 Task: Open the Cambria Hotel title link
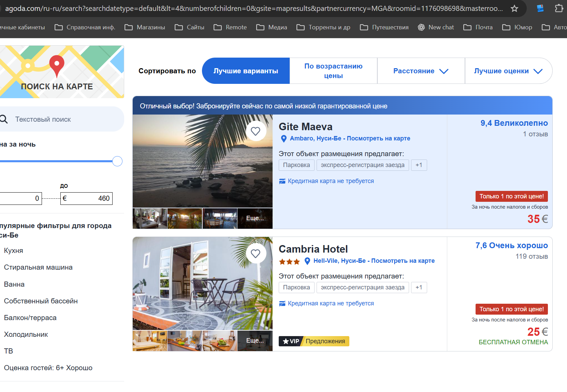tap(313, 249)
